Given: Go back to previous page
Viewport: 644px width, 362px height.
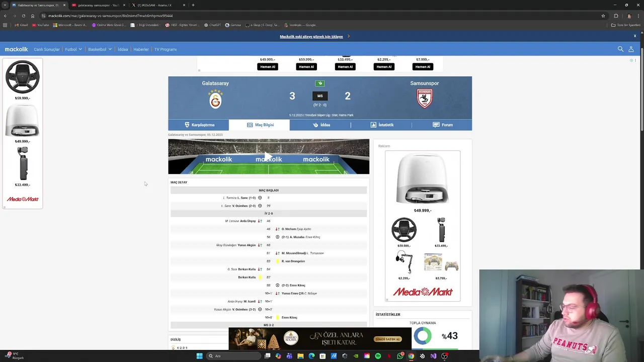Looking at the screenshot, I should 5,16.
